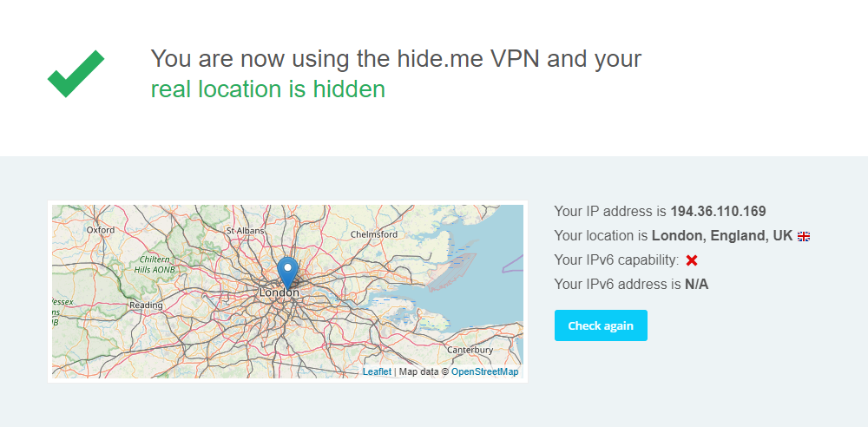Open the Leaflet attribution link
The height and width of the screenshot is (427, 868).
(x=377, y=371)
